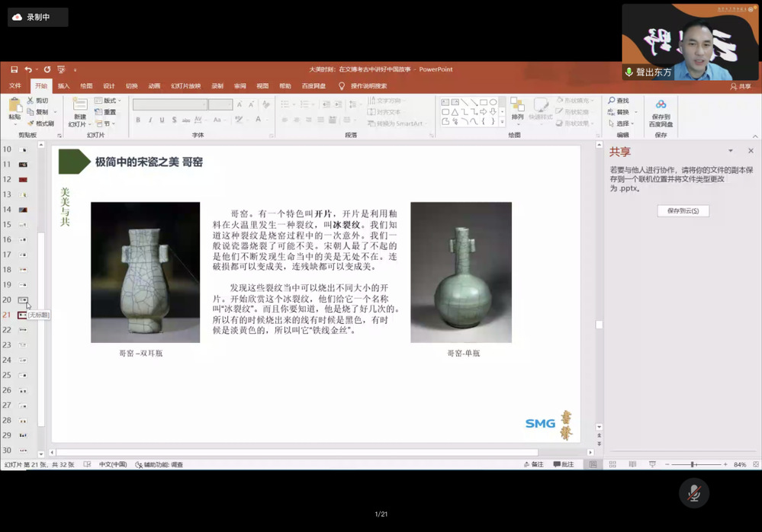Click language indicator 中文(中国) in status bar
The width and height of the screenshot is (762, 532).
[113, 464]
